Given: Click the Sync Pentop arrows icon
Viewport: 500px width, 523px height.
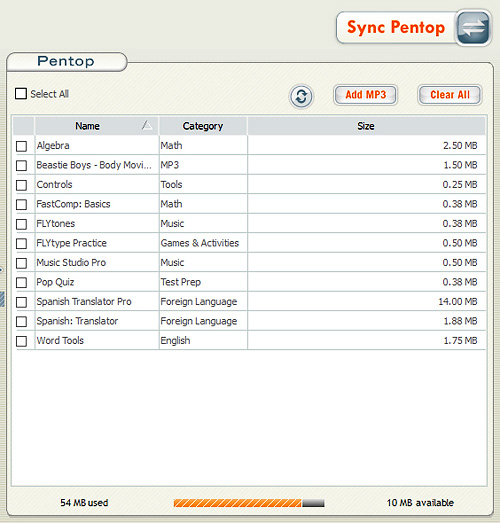Looking at the screenshot, I should pos(473,28).
